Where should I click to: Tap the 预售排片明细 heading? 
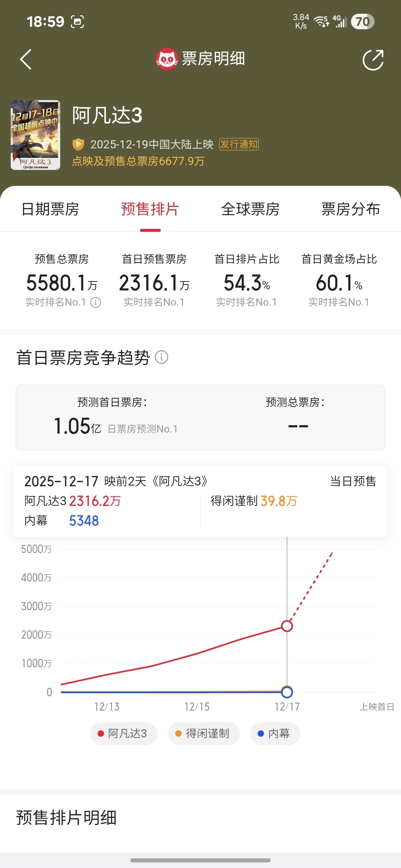coord(66,818)
